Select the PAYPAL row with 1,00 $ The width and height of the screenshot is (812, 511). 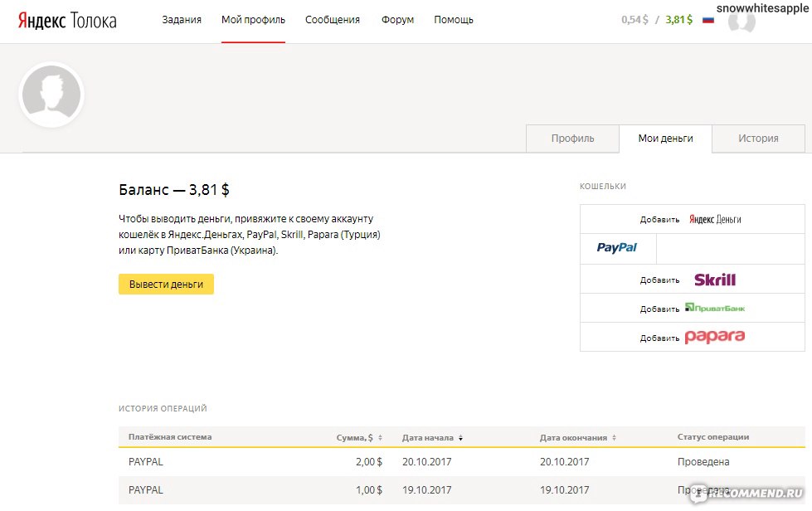(x=461, y=489)
